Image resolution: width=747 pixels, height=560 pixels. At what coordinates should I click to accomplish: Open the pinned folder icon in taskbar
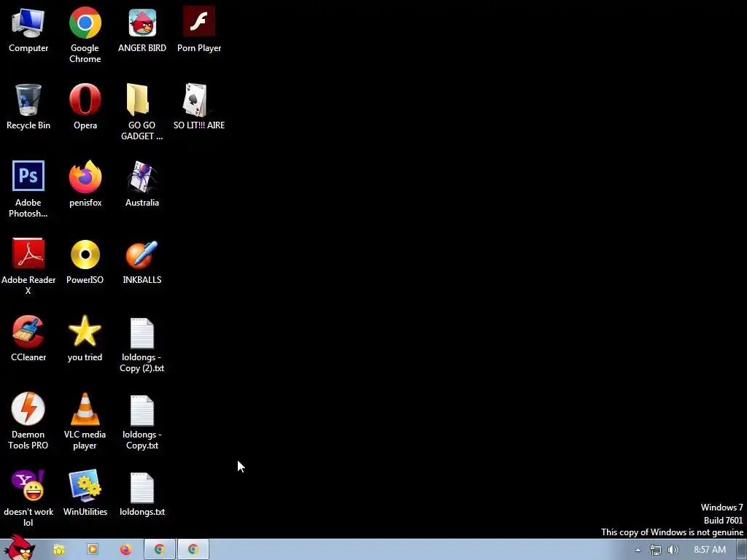click(59, 550)
